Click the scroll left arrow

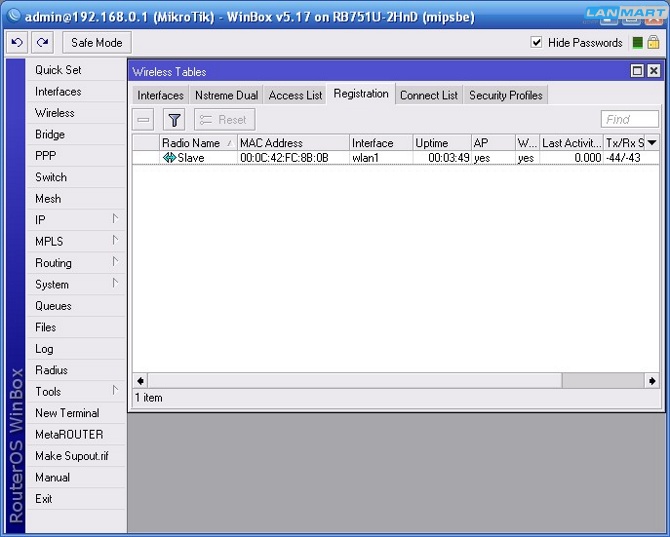click(140, 380)
